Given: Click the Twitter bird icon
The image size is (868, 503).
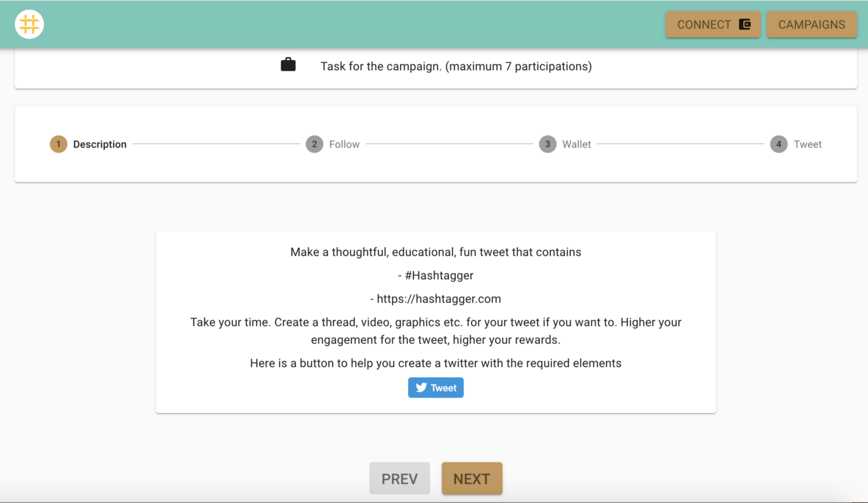Looking at the screenshot, I should [x=422, y=388].
